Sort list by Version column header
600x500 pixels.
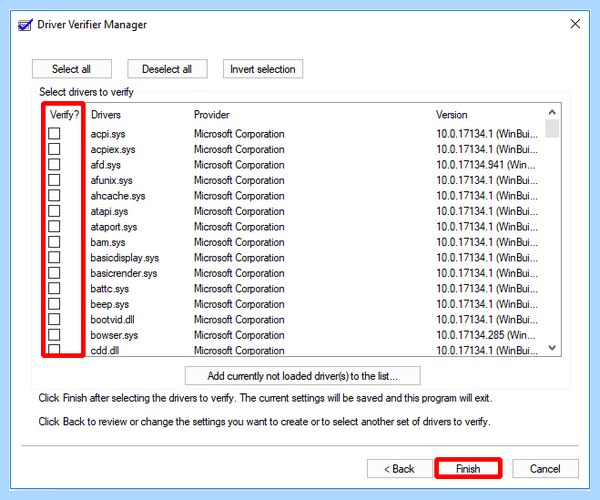[x=452, y=115]
